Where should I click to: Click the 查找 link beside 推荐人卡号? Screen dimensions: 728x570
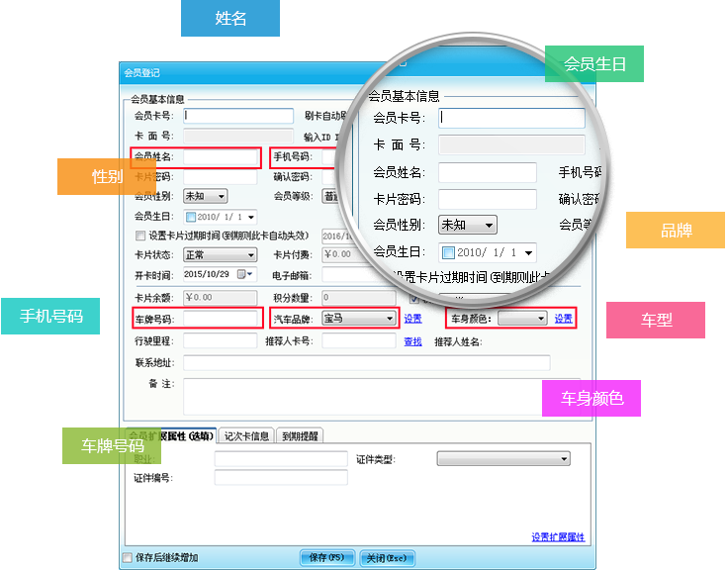coord(412,341)
